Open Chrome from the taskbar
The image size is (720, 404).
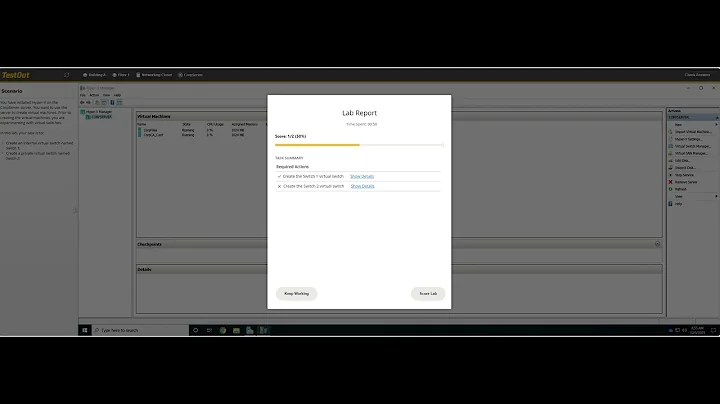[x=223, y=330]
